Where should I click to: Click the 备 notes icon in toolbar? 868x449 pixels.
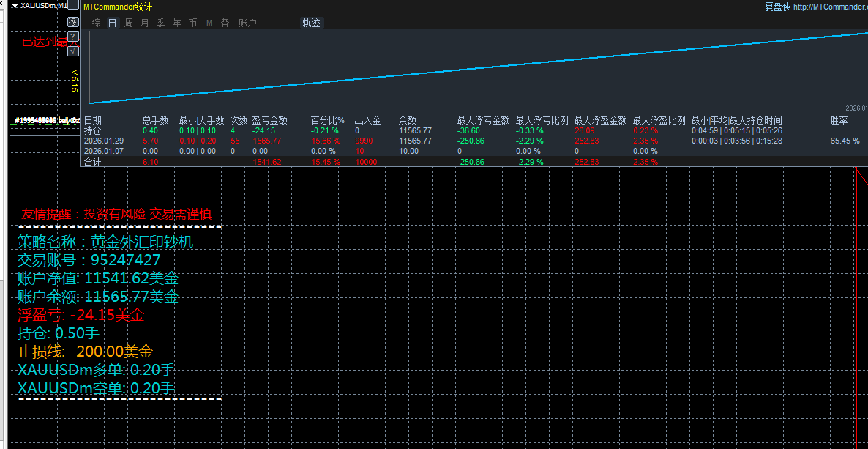point(225,22)
